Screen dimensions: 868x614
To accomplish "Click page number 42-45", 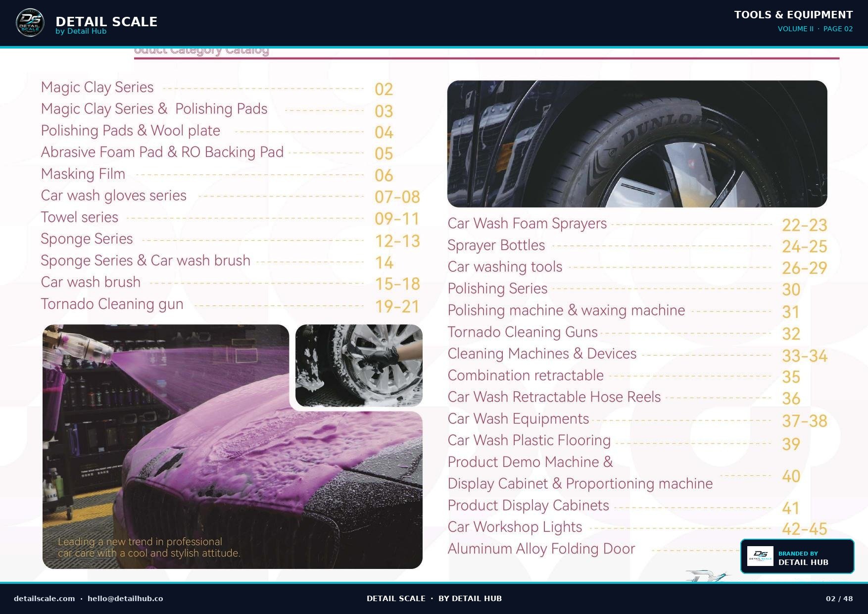I will [805, 529].
